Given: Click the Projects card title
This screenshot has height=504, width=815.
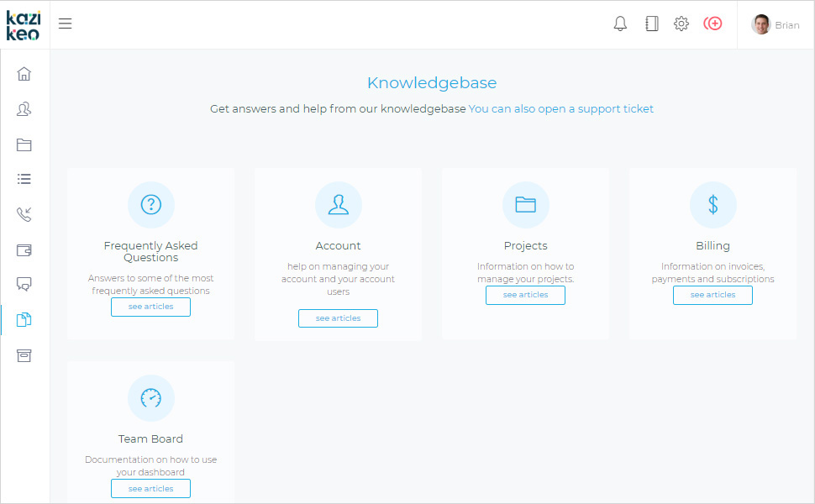Looking at the screenshot, I should (x=525, y=246).
